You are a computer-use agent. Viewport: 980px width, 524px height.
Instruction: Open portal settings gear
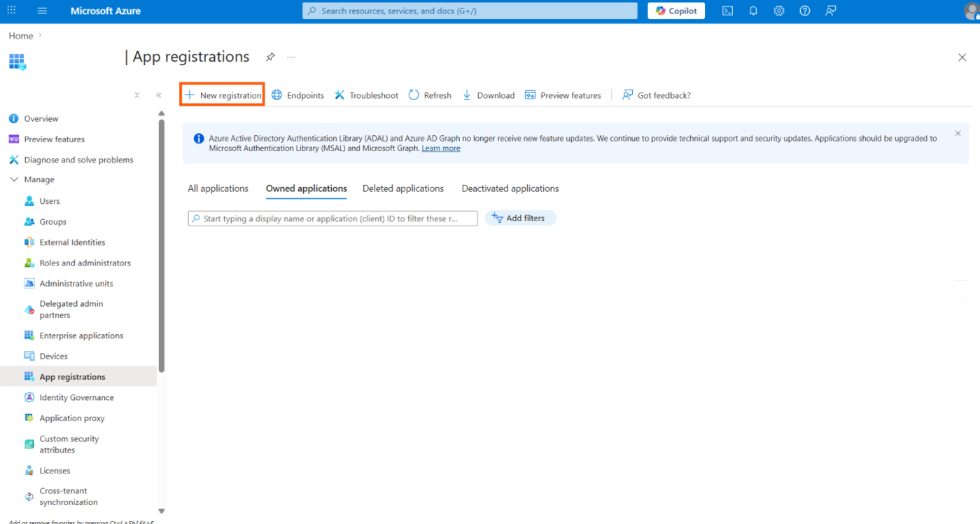[x=779, y=11]
